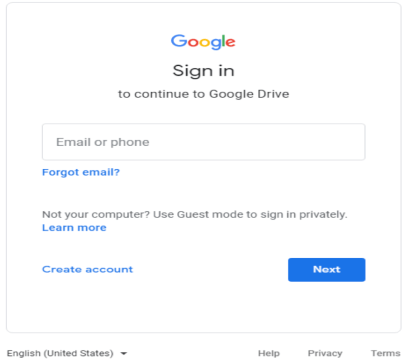Viewport: 407px width, 361px height.
Task: Open the Terms footer link
Action: click(x=385, y=353)
